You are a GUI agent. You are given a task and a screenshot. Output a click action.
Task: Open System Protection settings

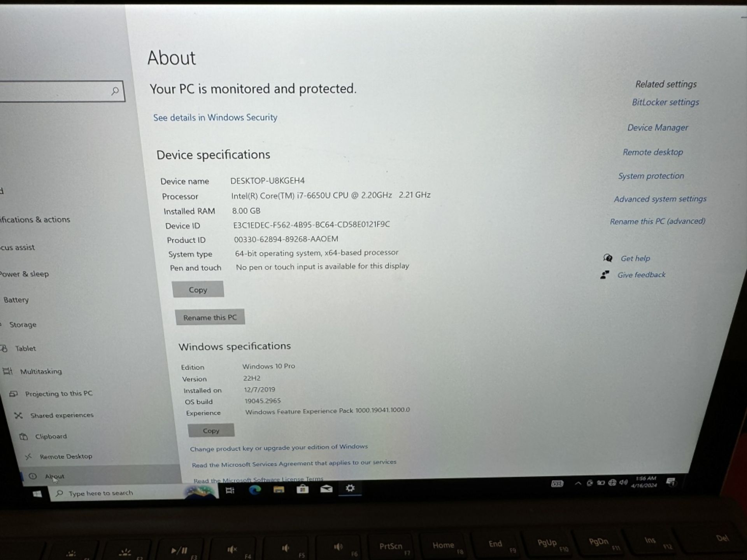[x=652, y=175]
